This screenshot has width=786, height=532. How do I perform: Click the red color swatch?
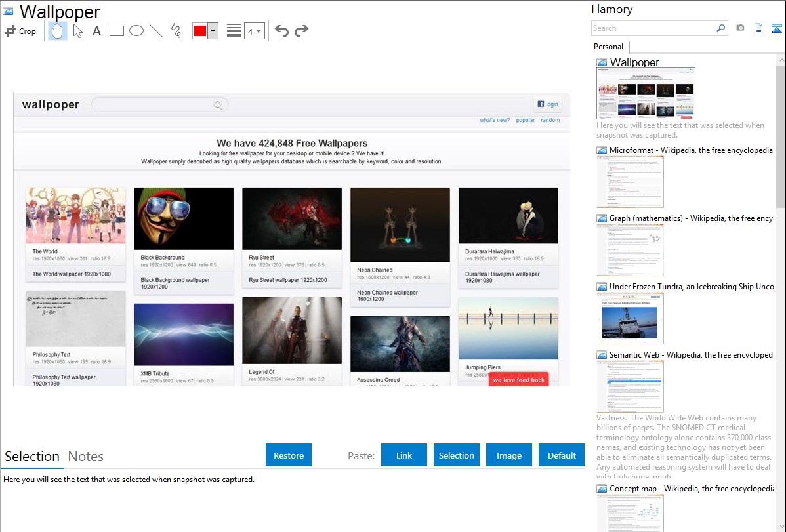point(200,31)
